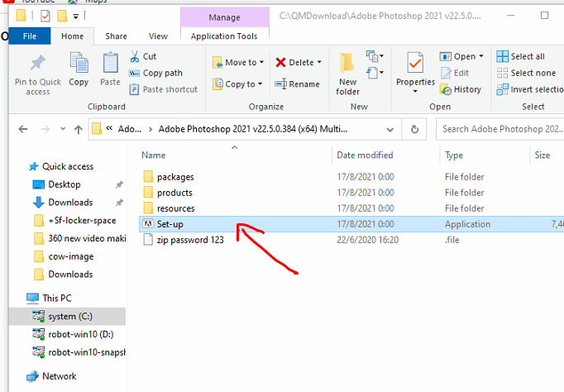This screenshot has height=392, width=564.
Task: Open file History
Action: pyautogui.click(x=461, y=89)
